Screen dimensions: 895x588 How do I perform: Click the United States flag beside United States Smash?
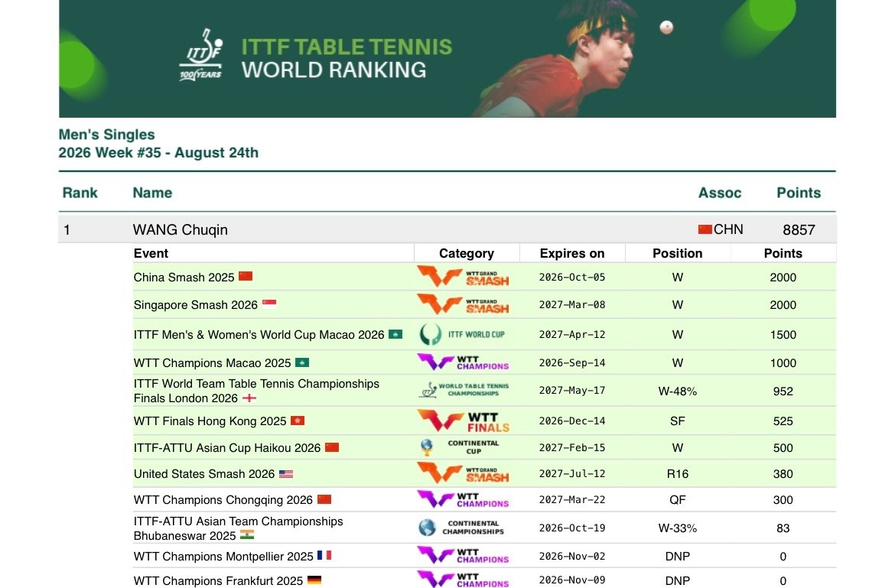[x=286, y=474]
